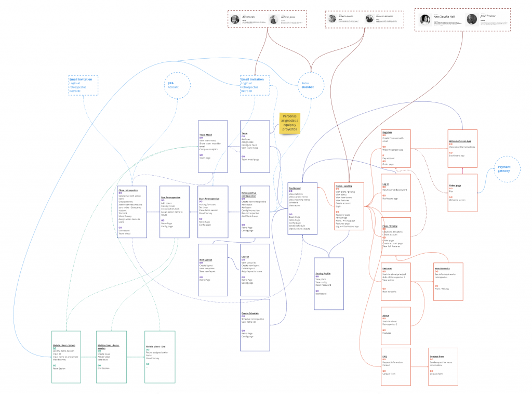This screenshot has height=394, width=532.
Task: Select the Mobile client - Splash card
Action: (x=65, y=357)
